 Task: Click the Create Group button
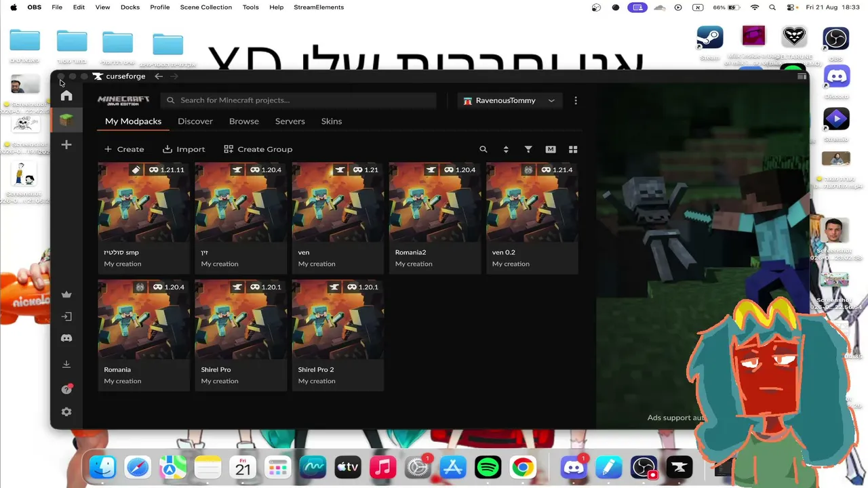[258, 149]
